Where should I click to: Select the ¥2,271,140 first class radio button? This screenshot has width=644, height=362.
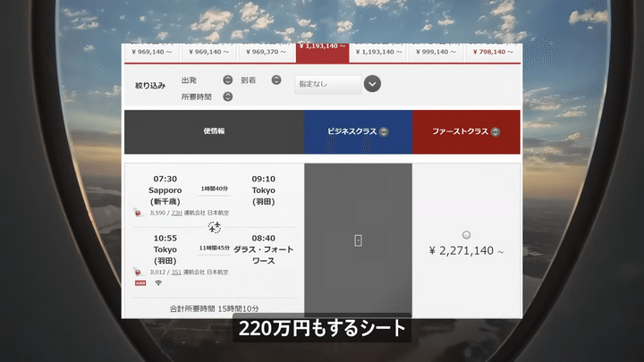click(466, 235)
